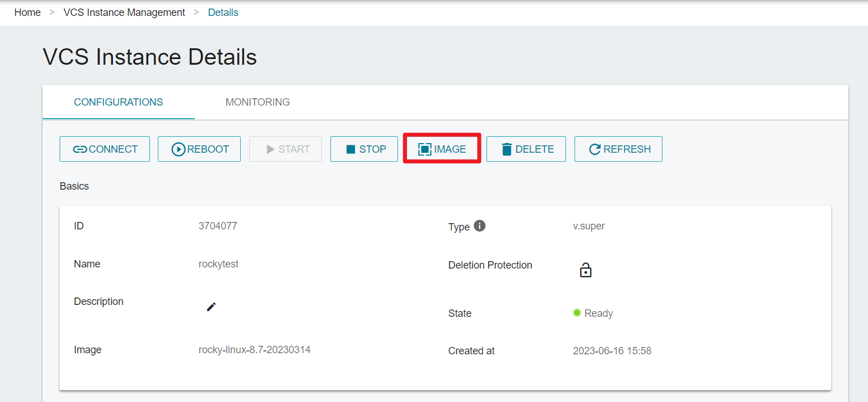Screen dimensions: 868x402
Task: Create an image with the IMAGE button
Action: coord(442,149)
